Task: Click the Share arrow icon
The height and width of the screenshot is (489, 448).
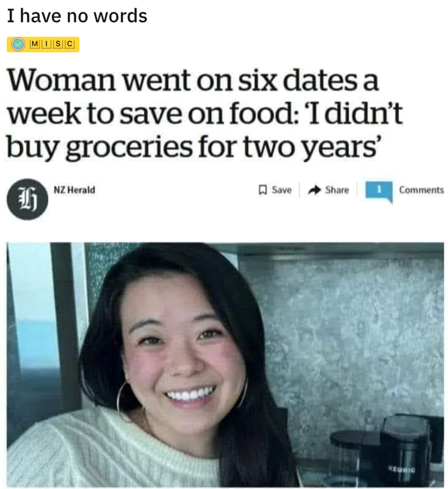Action: tap(314, 190)
